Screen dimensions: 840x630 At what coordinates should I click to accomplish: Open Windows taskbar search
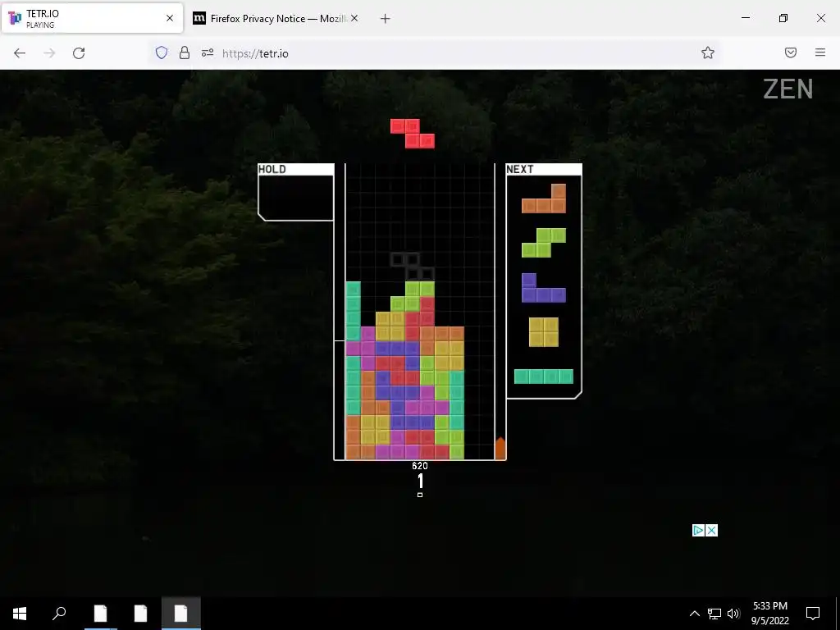(x=59, y=614)
